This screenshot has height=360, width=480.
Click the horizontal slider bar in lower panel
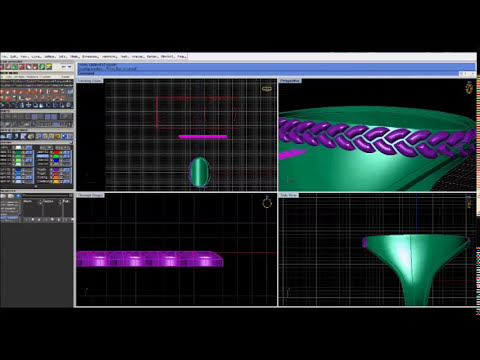tap(46, 195)
